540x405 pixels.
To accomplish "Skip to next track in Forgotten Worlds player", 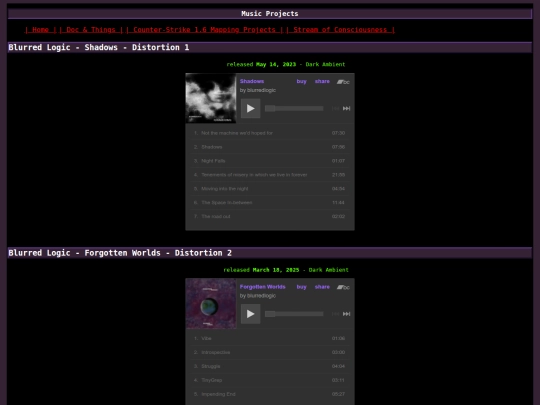I will (346, 314).
